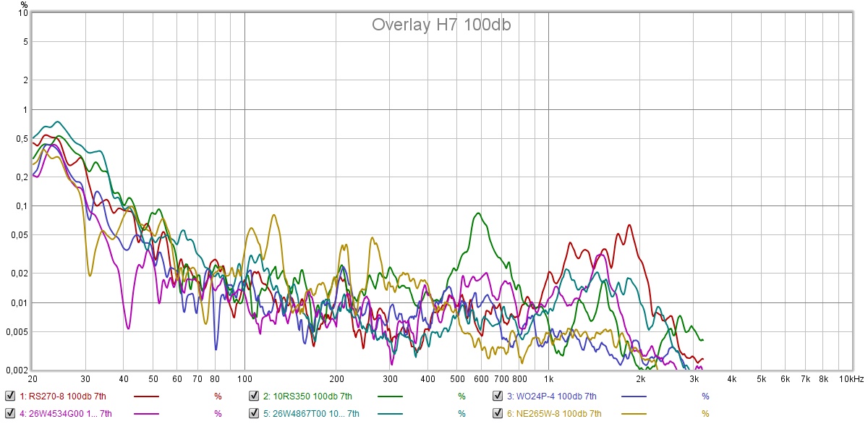Image resolution: width=868 pixels, height=424 pixels.
Task: Disable the 26W4534G00 trace checkbox
Action: [10, 413]
